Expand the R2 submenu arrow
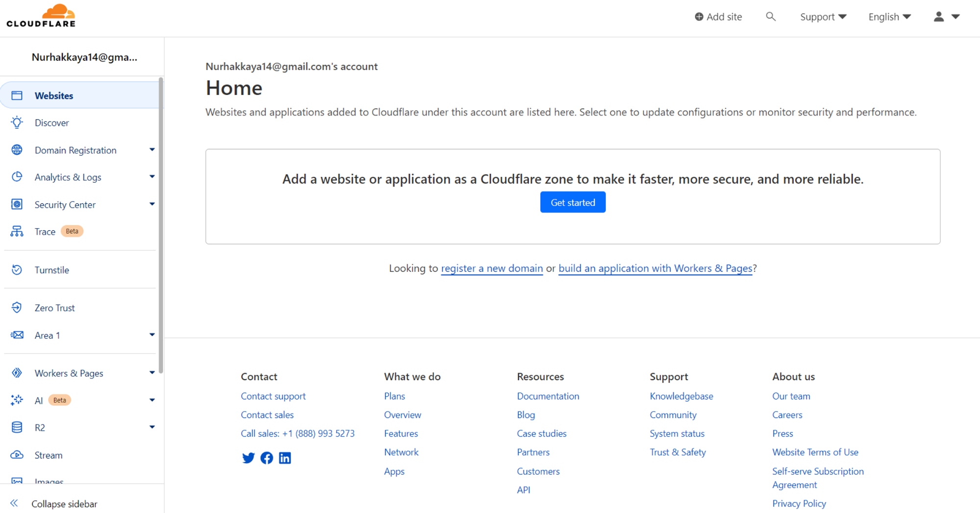The image size is (980, 513). point(152,427)
